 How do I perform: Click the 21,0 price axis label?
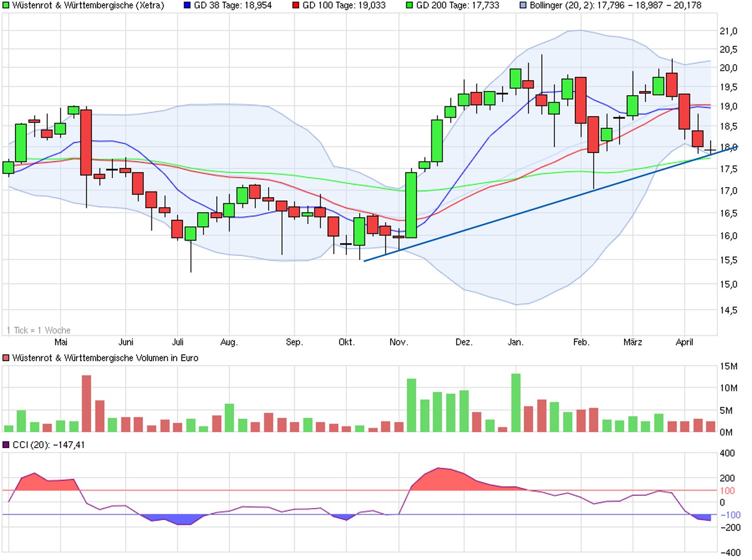click(728, 31)
